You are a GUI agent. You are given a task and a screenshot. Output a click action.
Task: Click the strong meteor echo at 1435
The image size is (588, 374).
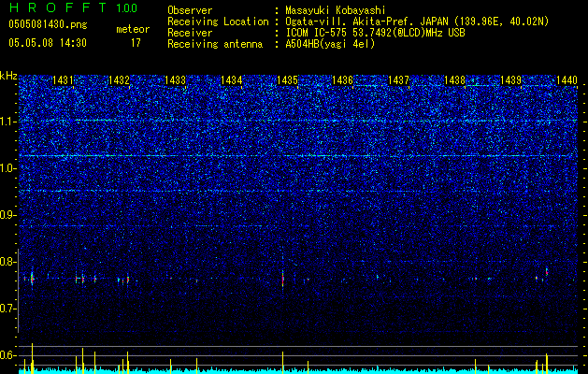coord(282,279)
